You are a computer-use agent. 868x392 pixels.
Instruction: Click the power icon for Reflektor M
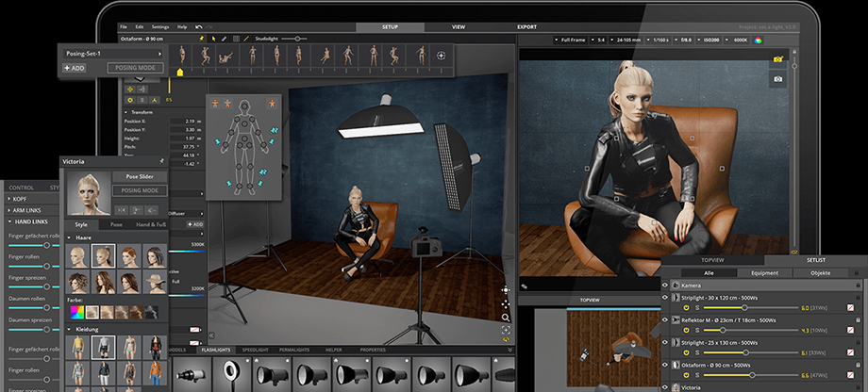coord(687,330)
